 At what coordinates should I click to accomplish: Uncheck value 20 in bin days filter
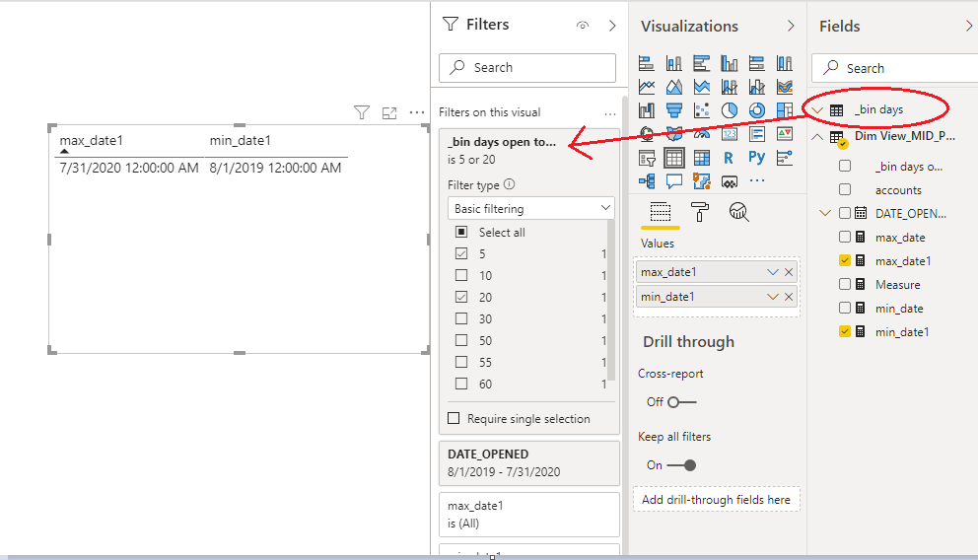pyautogui.click(x=461, y=297)
